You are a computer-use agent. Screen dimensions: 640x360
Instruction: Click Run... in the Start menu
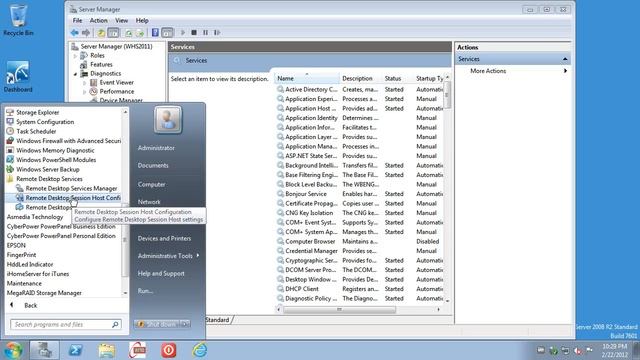145,291
